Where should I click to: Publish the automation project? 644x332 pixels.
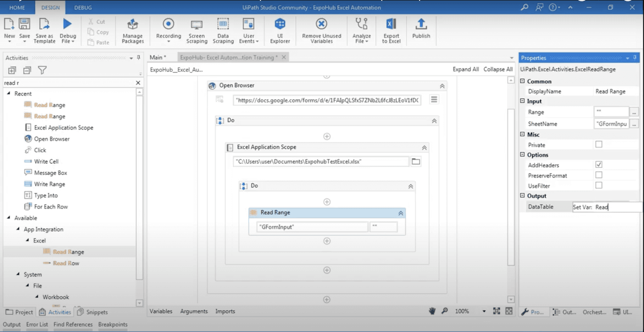[x=421, y=30]
